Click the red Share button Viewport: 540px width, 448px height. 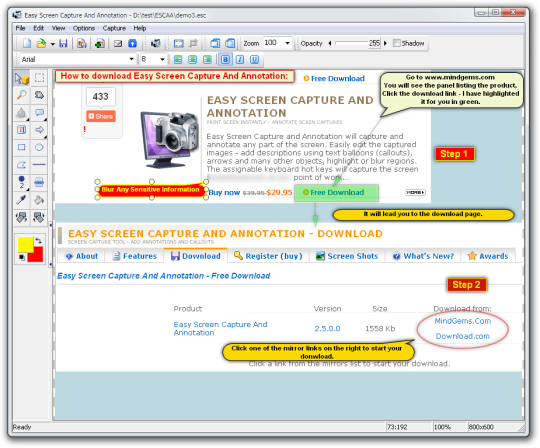101,116
